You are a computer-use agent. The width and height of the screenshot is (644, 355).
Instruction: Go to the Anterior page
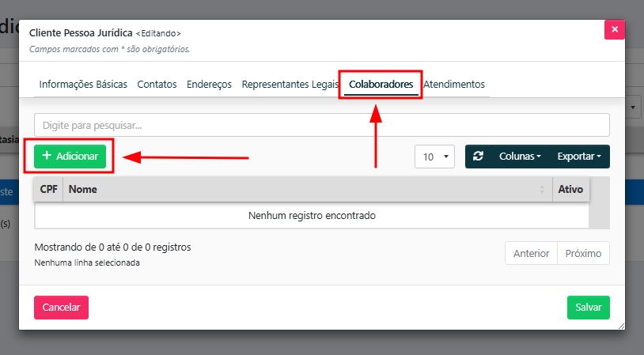click(531, 253)
